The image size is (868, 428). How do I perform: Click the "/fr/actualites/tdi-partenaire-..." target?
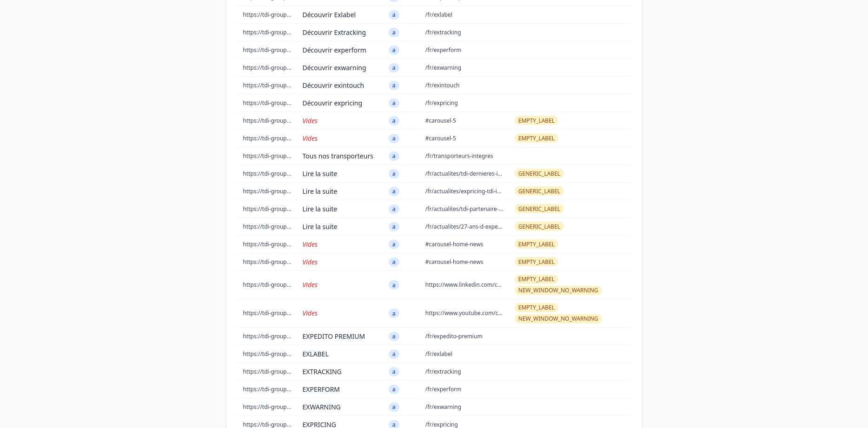point(464,209)
